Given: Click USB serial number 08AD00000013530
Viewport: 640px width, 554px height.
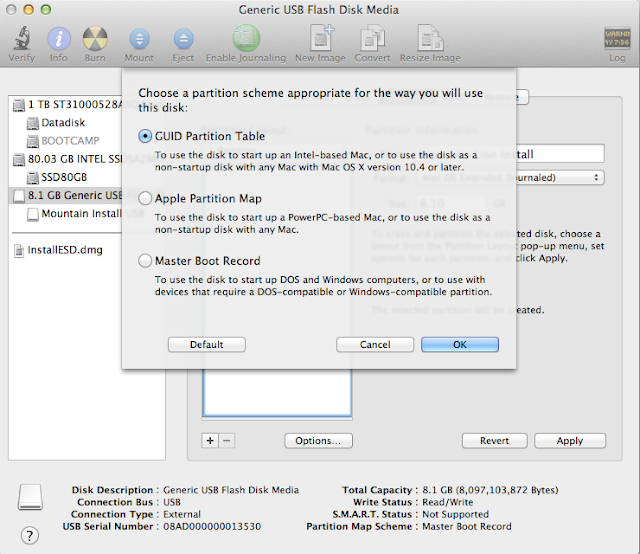Looking at the screenshot, I should pos(212,527).
